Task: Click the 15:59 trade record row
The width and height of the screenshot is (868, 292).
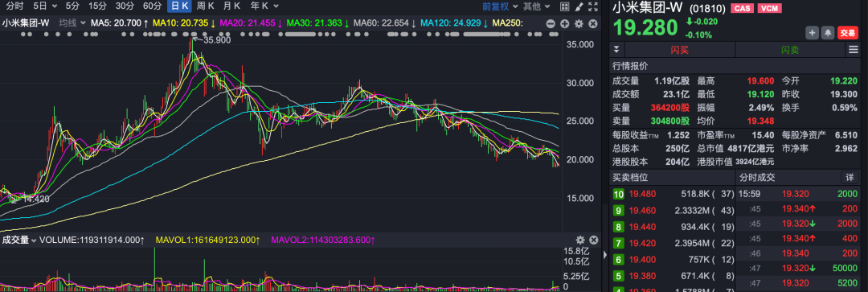Action: [799, 194]
